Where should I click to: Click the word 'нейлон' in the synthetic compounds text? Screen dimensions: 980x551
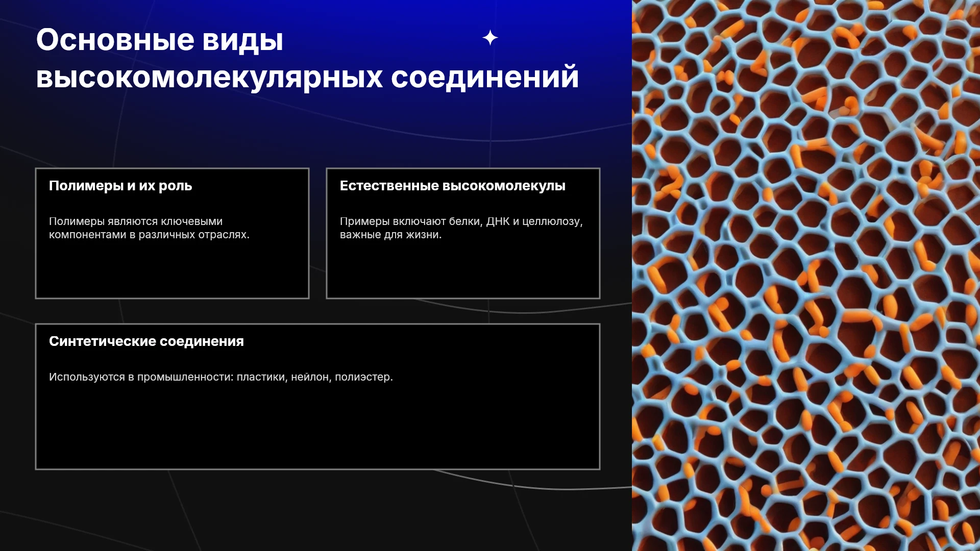pos(311,377)
